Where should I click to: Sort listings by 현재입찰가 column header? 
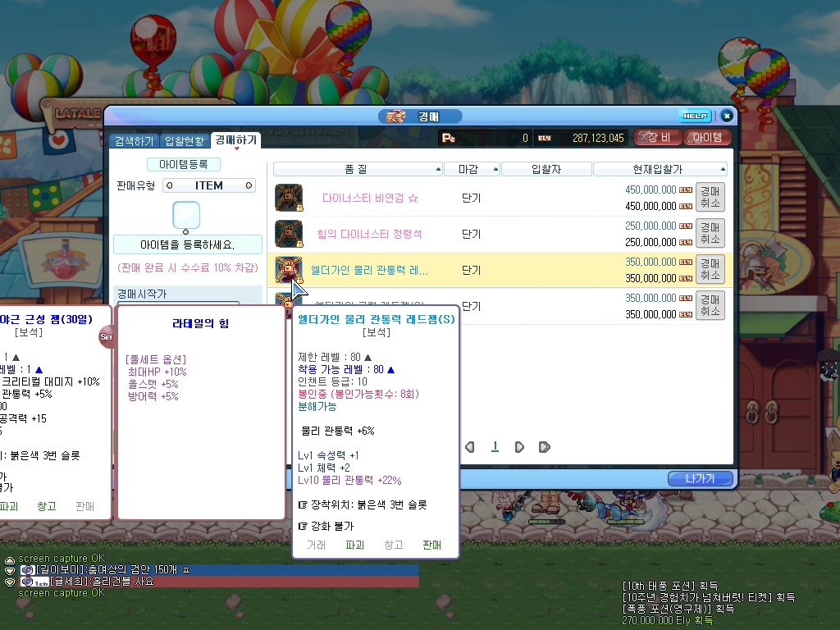coord(660,169)
